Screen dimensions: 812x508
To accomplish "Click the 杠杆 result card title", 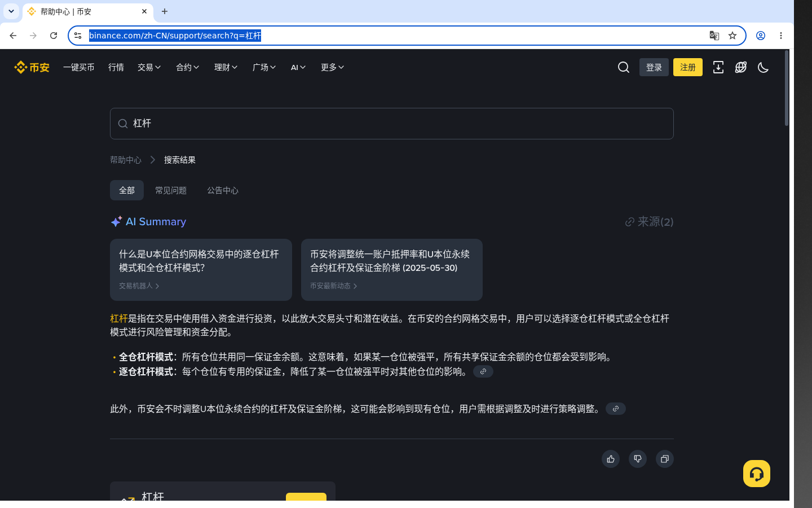I will tap(153, 496).
